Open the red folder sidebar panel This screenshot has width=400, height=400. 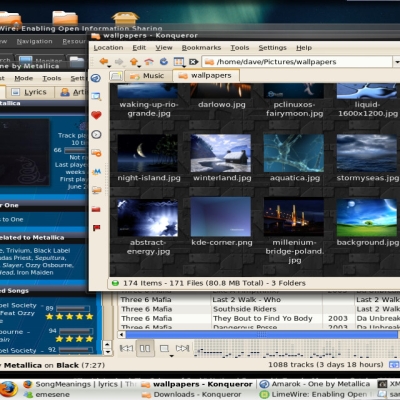click(x=96, y=209)
